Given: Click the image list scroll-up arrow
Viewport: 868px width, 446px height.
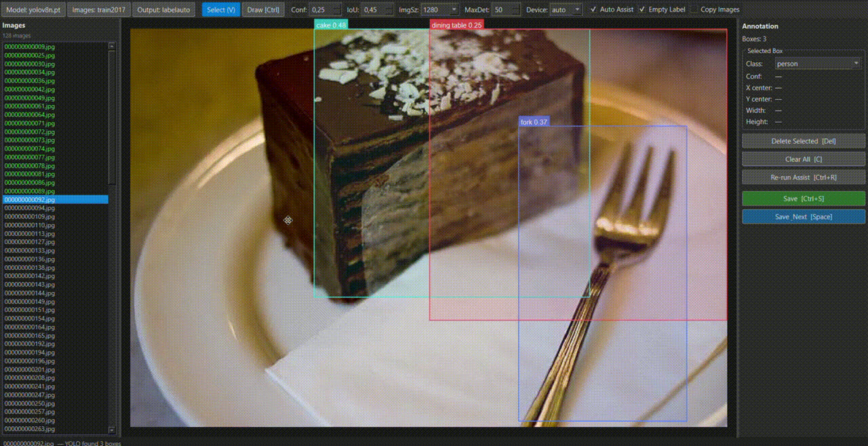Looking at the screenshot, I should 112,46.
